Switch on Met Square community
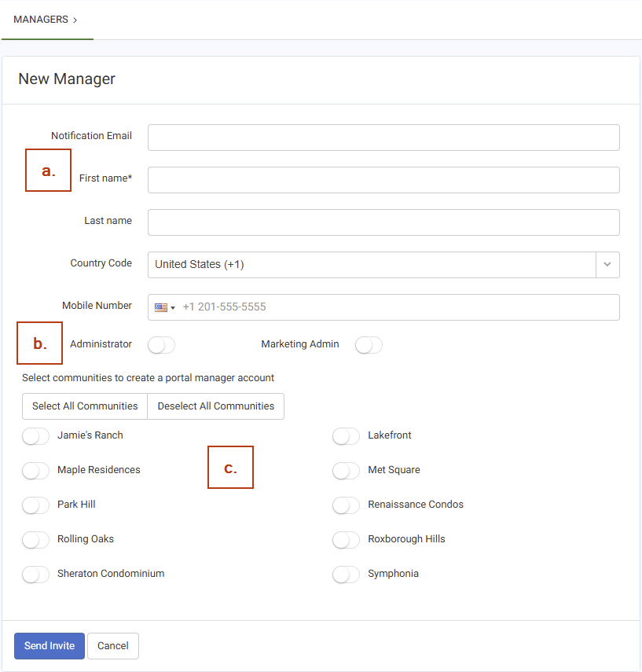Viewport: 642px width, 672px height. pyautogui.click(x=346, y=471)
